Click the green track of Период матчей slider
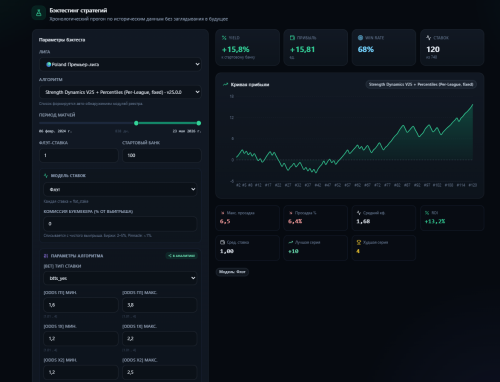500x382 pixels. click(167, 123)
